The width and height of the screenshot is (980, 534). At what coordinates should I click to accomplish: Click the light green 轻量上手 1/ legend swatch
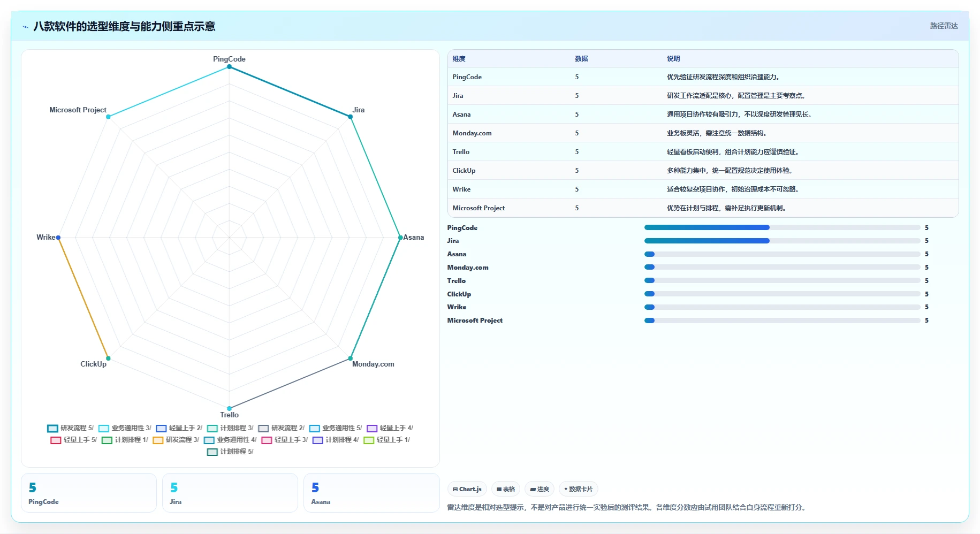[x=369, y=440]
